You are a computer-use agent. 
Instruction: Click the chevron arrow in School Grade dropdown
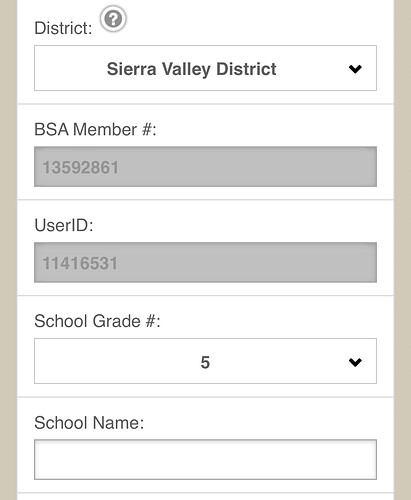click(x=355, y=362)
